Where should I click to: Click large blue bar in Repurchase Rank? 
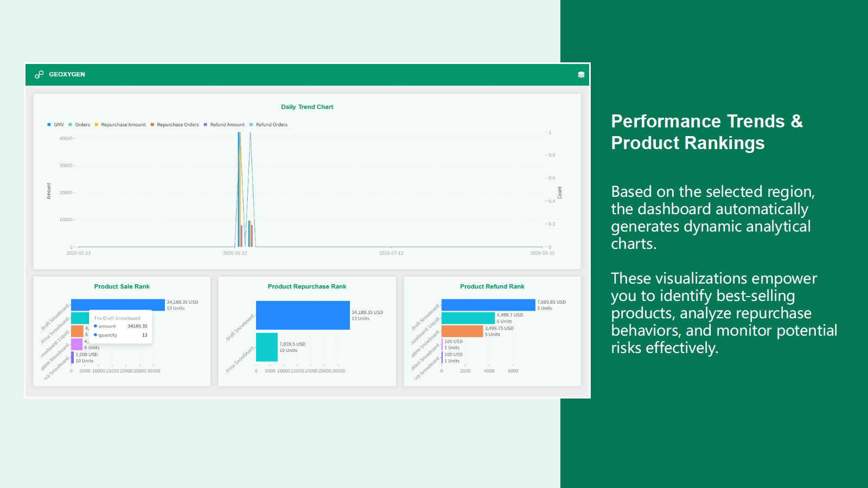point(303,315)
